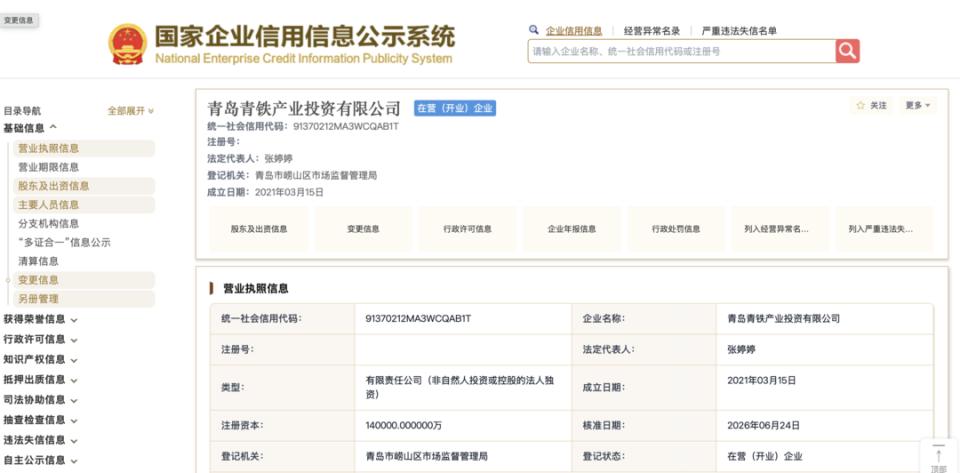This screenshot has width=960, height=473.
Task: Click the red search magnifier button
Action: click(847, 51)
